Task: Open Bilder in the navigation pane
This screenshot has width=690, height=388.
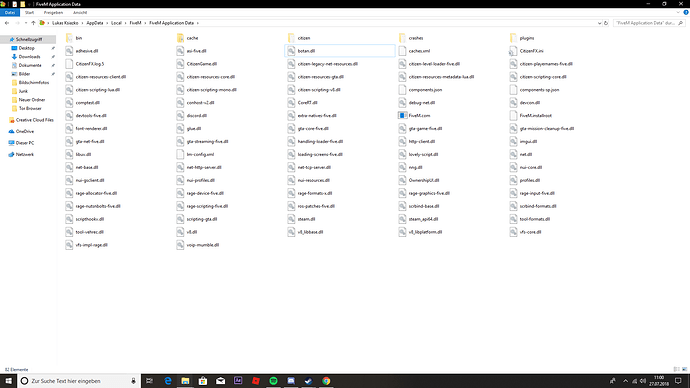Action: pyautogui.click(x=24, y=74)
